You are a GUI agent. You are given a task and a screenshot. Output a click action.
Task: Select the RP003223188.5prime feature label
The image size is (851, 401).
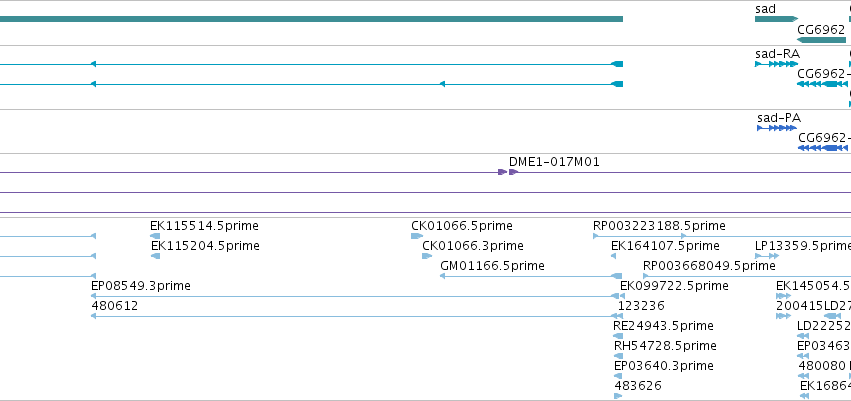point(659,226)
